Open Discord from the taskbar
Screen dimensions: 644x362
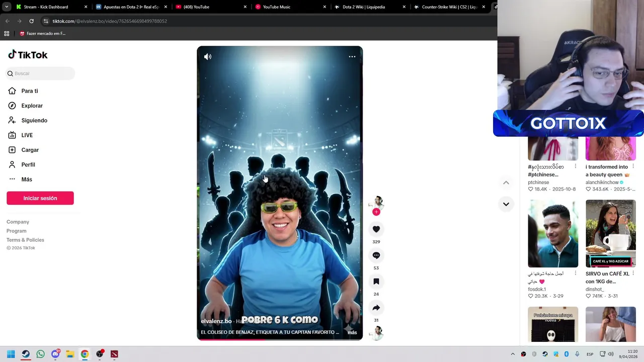point(55,354)
